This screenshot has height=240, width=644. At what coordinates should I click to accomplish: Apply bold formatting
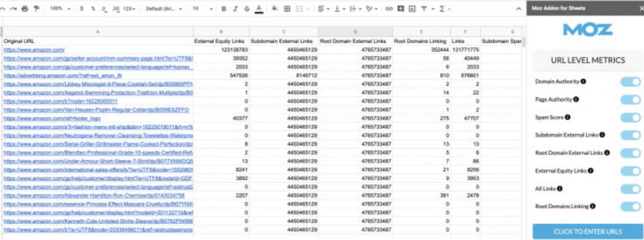pyautogui.click(x=224, y=9)
